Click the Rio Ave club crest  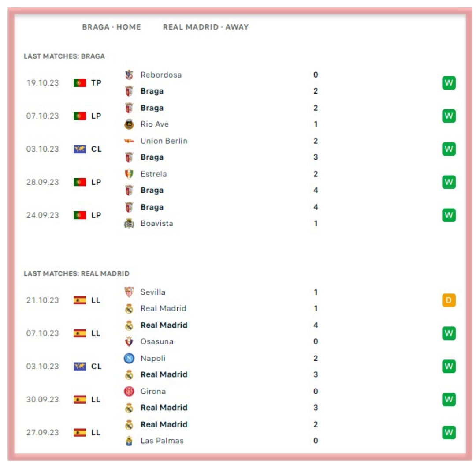point(129,124)
